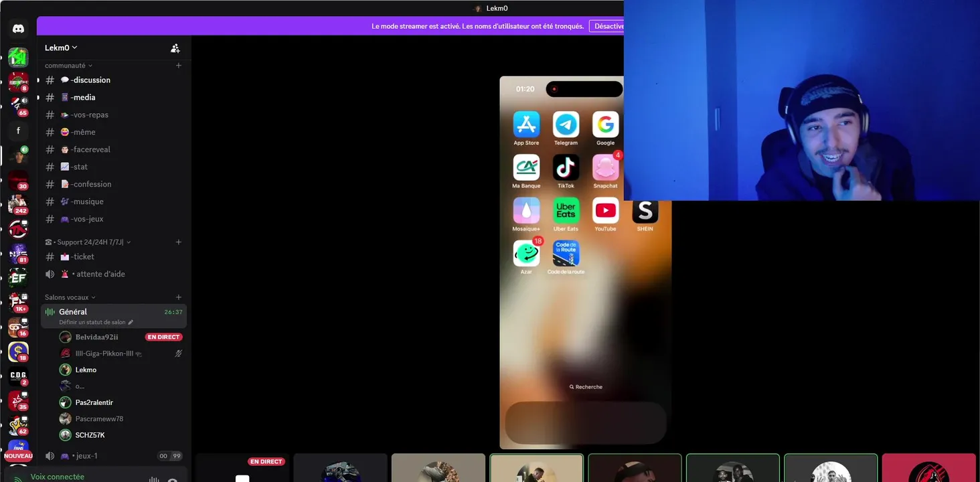Screen dimensions: 980x482
Task: Add a channel to Salons vocaux category
Action: 179,297
